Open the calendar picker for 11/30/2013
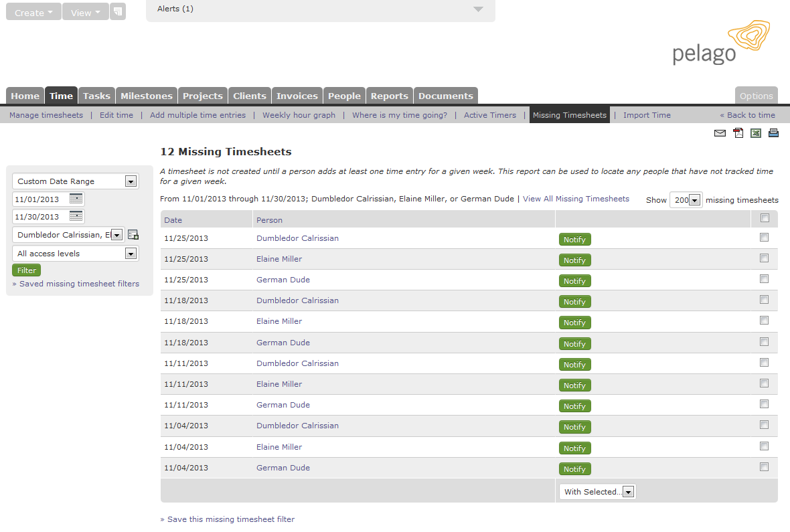 point(76,216)
